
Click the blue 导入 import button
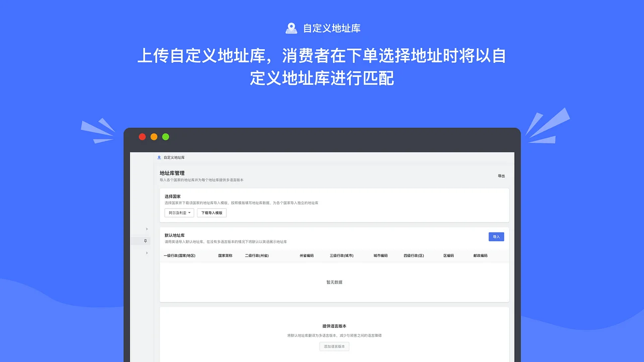point(496,236)
